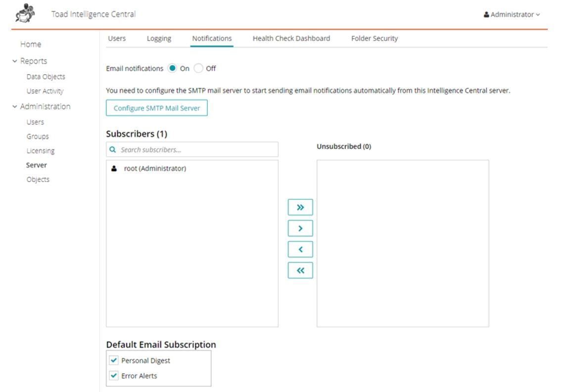Click the user icon beside root (Administrator)
568x392 pixels.
coord(114,168)
